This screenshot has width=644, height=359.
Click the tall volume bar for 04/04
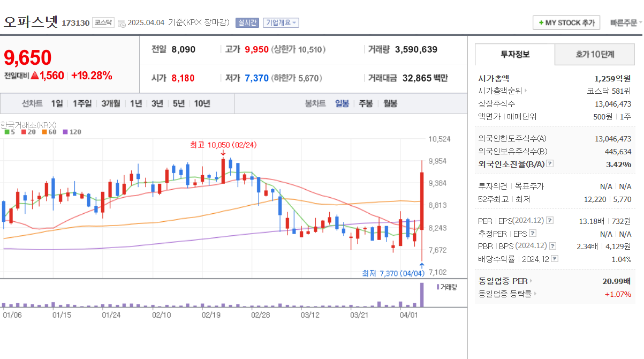421,295
